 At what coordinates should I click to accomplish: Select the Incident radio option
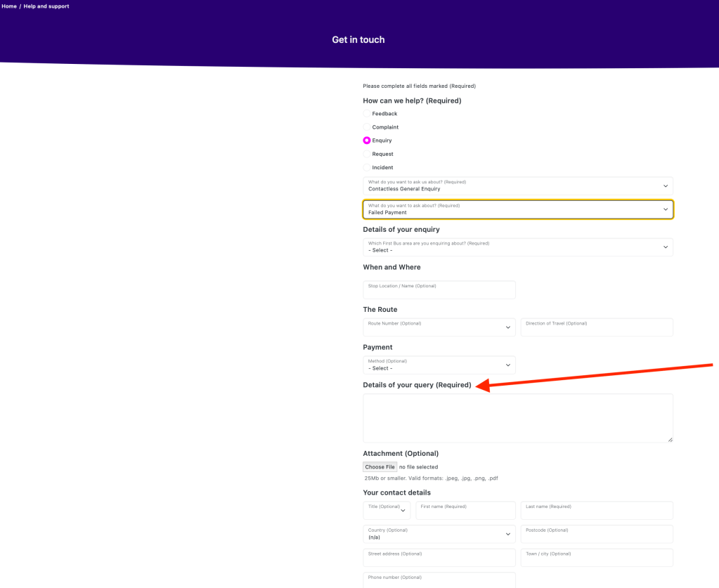(x=367, y=168)
